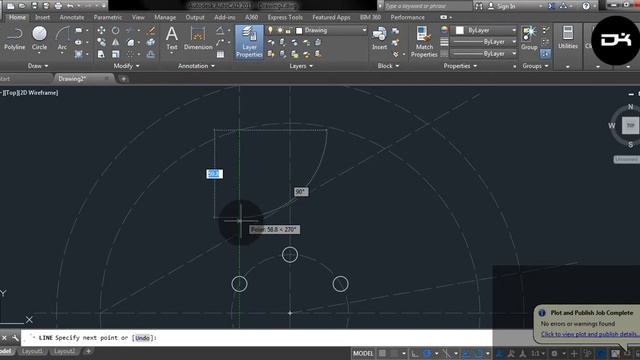Image resolution: width=640 pixels, height=360 pixels.
Task: Open Layer Properties manager
Action: tap(249, 42)
